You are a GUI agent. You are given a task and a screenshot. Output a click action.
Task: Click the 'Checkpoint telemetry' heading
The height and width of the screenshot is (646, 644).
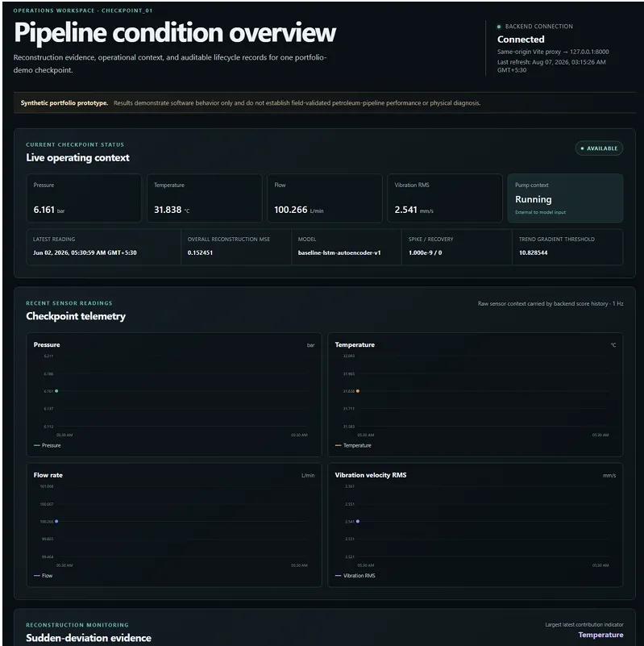coord(76,316)
